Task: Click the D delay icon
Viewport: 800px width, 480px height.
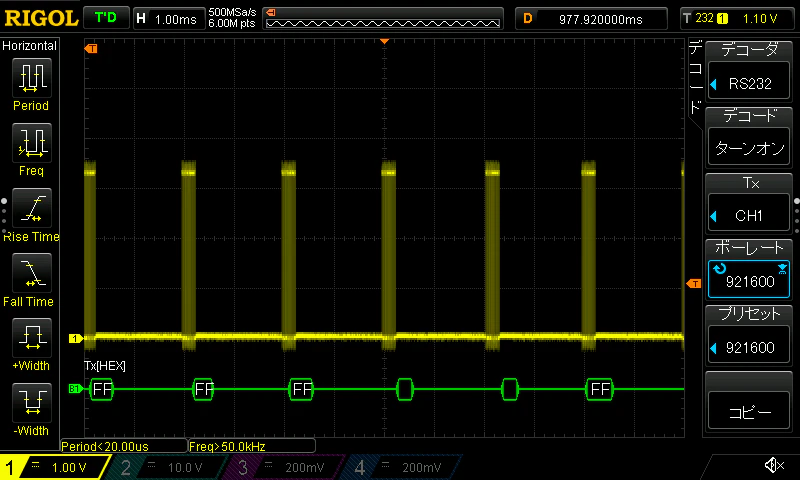Action: pyautogui.click(x=528, y=19)
